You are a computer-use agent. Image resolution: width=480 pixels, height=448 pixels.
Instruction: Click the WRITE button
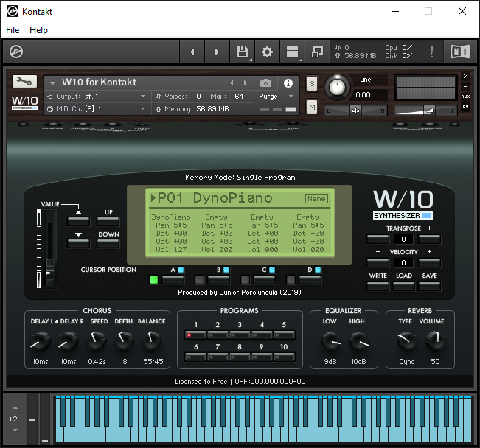(x=378, y=286)
